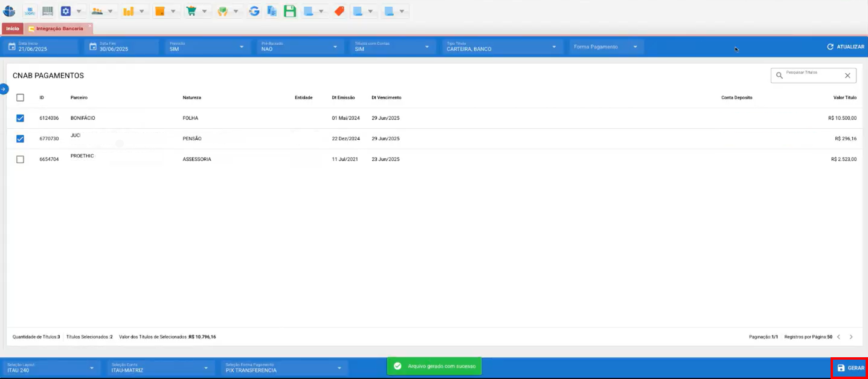868x379 pixels.
Task: Click the calendar icon in Data Fim
Action: 93,47
